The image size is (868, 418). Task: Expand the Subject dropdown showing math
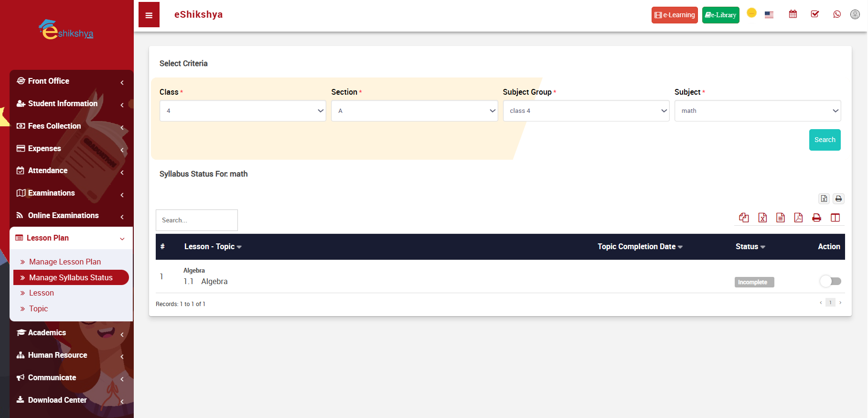757,110
